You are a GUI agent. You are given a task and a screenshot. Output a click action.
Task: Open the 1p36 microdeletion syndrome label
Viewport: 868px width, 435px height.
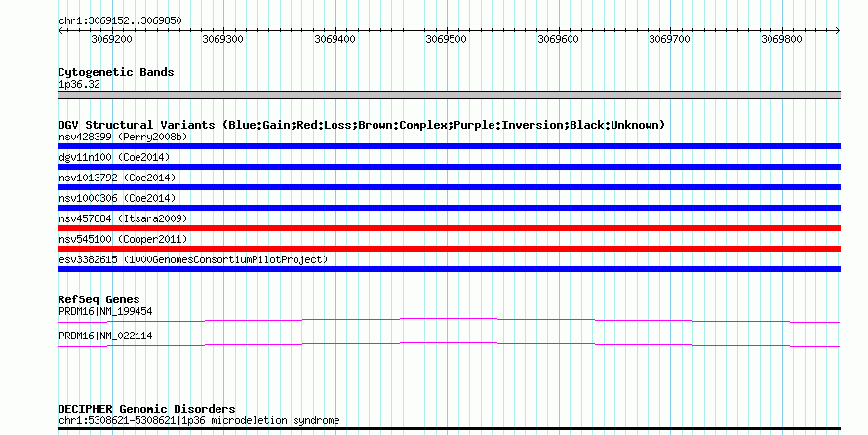199,420
